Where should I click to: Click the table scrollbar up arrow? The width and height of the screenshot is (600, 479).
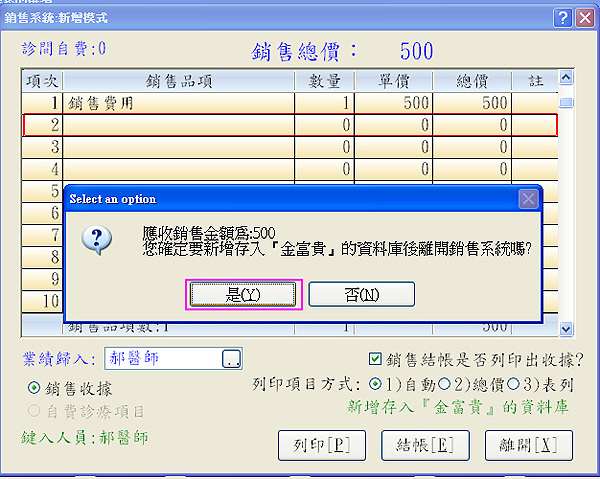click(566, 77)
